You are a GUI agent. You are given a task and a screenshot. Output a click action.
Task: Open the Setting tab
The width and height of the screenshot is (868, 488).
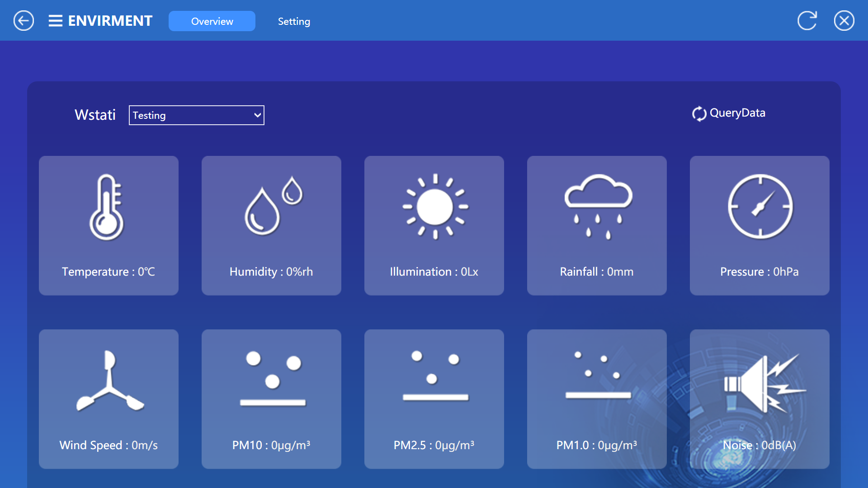pos(294,21)
